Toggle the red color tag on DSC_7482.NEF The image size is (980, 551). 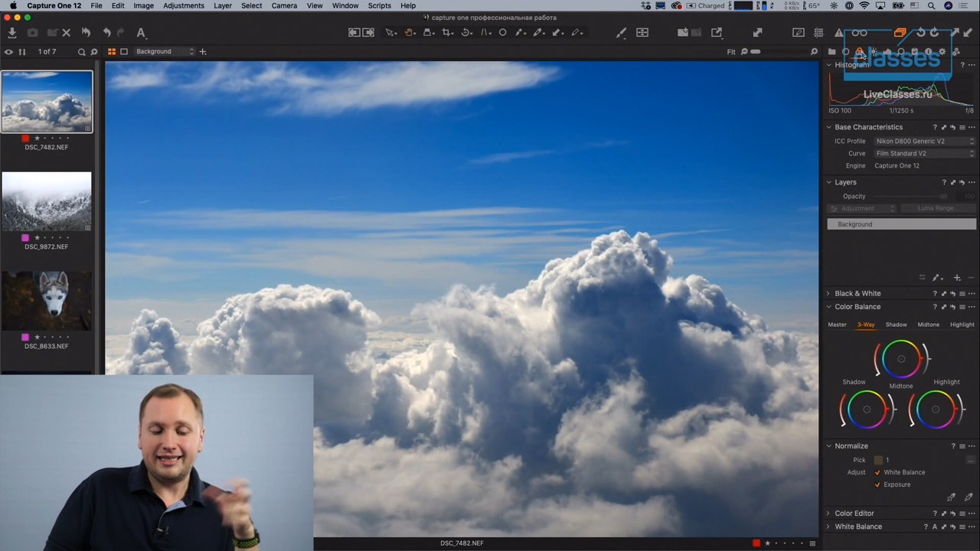pyautogui.click(x=25, y=138)
